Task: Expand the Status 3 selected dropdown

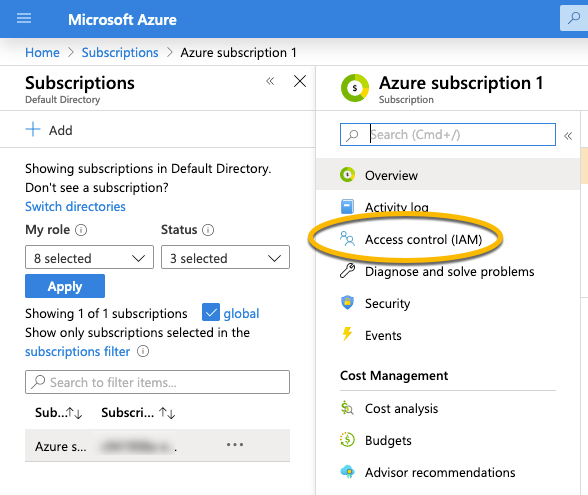Action: point(225,257)
